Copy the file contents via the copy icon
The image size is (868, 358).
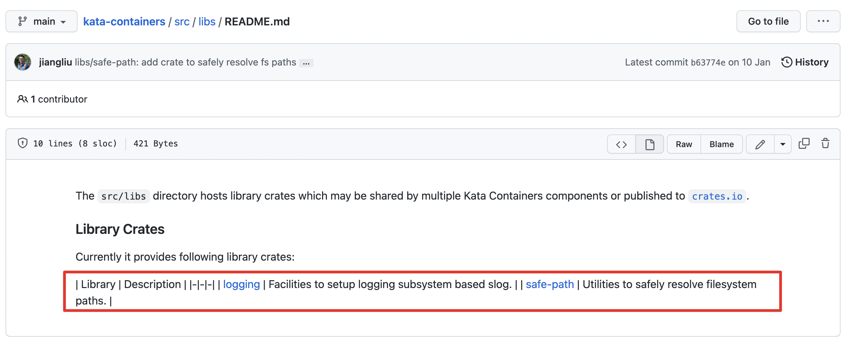pos(804,144)
